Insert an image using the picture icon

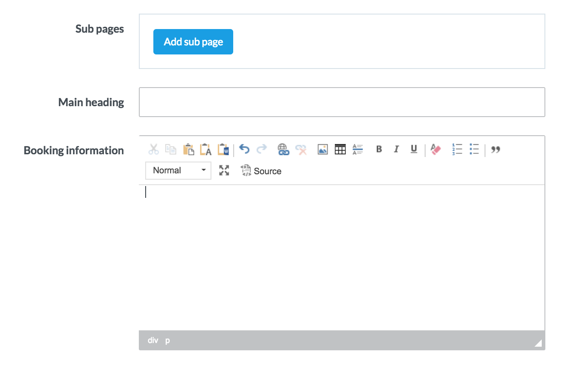(x=323, y=149)
